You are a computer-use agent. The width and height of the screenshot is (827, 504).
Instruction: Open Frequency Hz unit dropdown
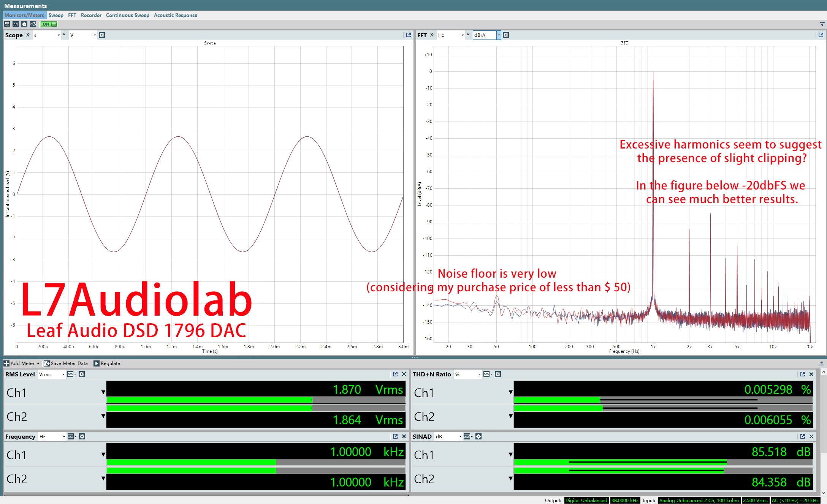coord(52,436)
